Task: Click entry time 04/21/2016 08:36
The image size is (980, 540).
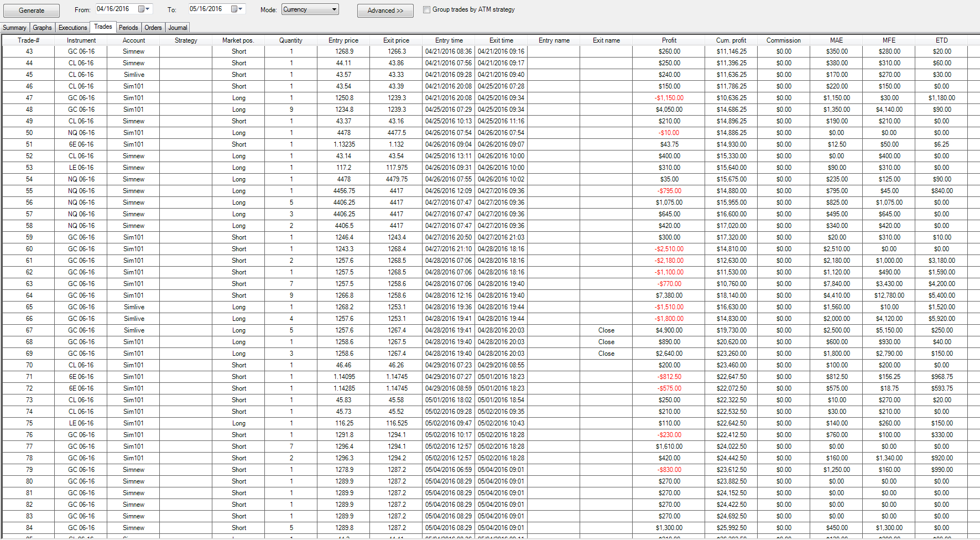Action: coord(449,51)
